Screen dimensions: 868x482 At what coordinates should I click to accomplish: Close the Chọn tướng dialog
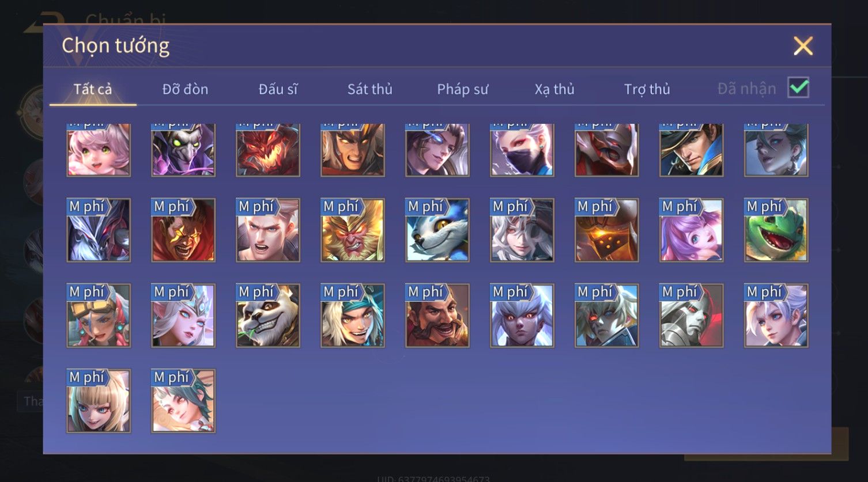[x=803, y=45]
